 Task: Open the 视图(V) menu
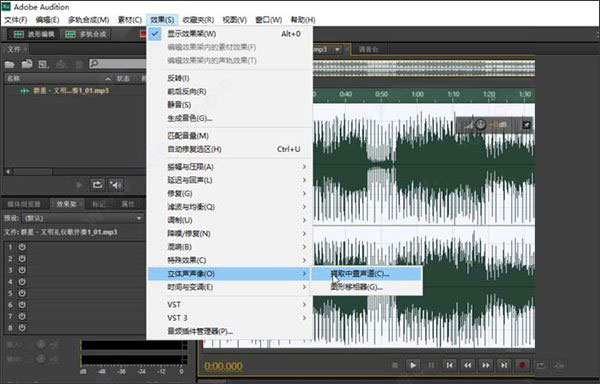235,20
